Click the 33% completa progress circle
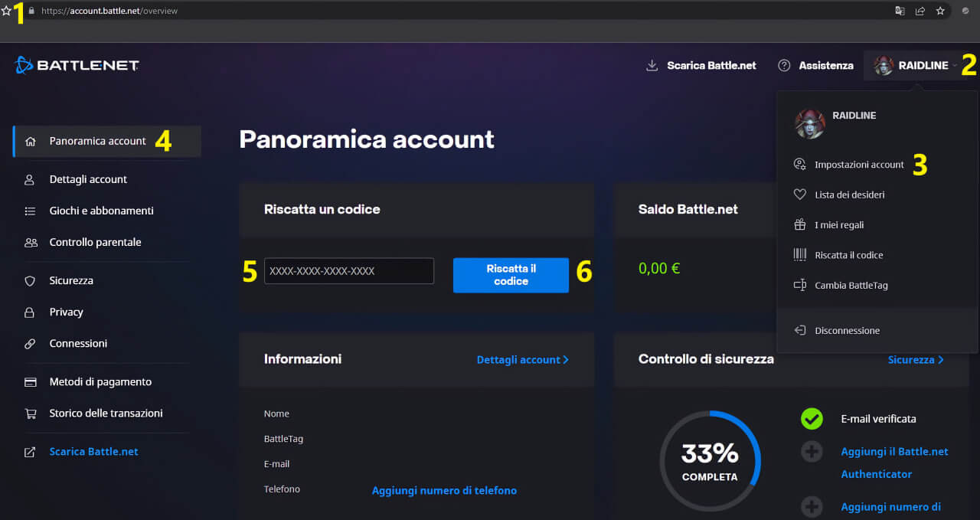 coord(710,461)
